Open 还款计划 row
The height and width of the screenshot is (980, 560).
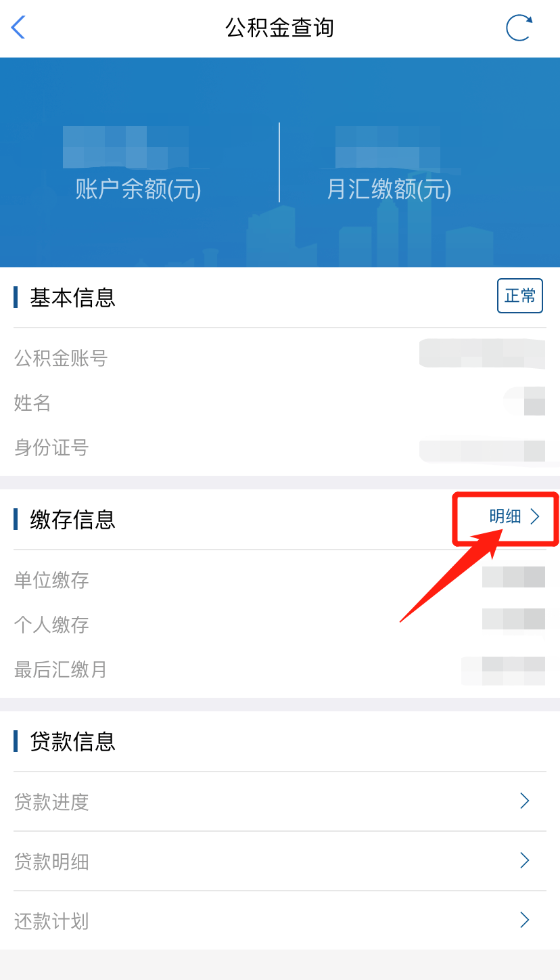point(280,921)
